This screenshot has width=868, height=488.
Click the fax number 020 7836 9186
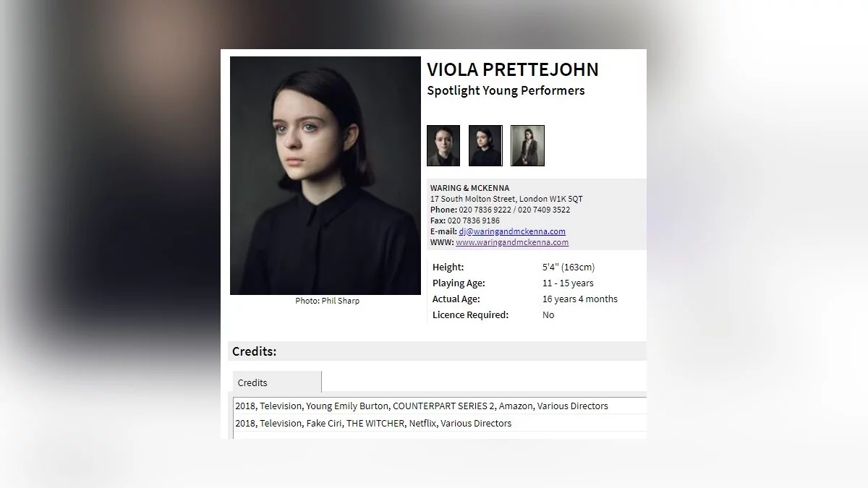click(473, 221)
